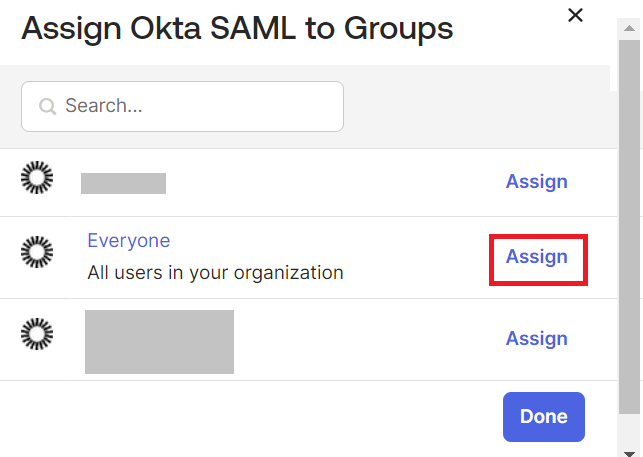The width and height of the screenshot is (643, 457).
Task: Select the redacted first group name
Action: (123, 183)
